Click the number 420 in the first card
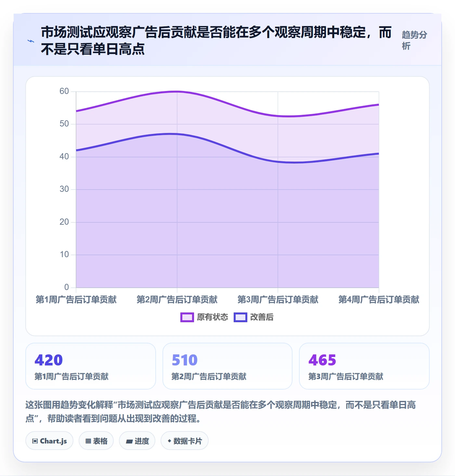Viewport: 455px width, 476px height. coord(49,360)
